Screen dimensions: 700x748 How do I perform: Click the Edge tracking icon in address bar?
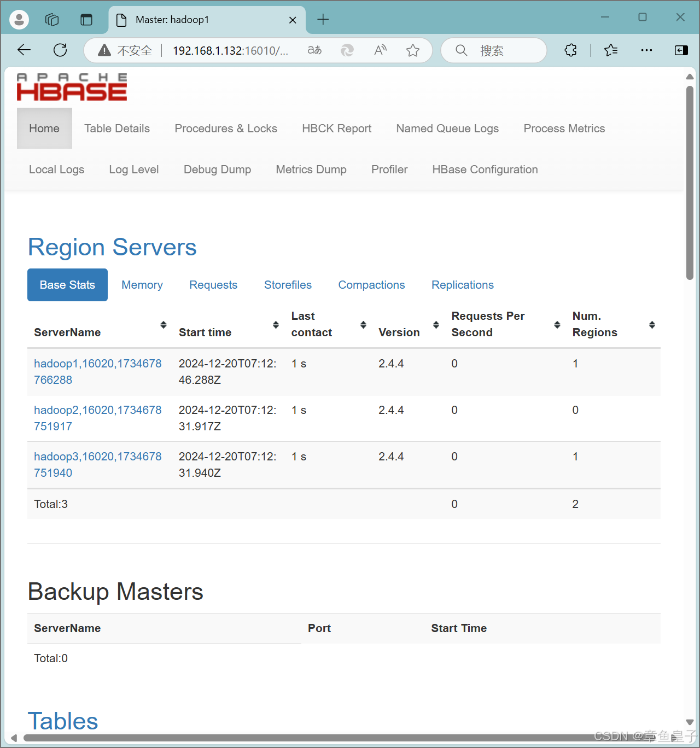coord(347,50)
